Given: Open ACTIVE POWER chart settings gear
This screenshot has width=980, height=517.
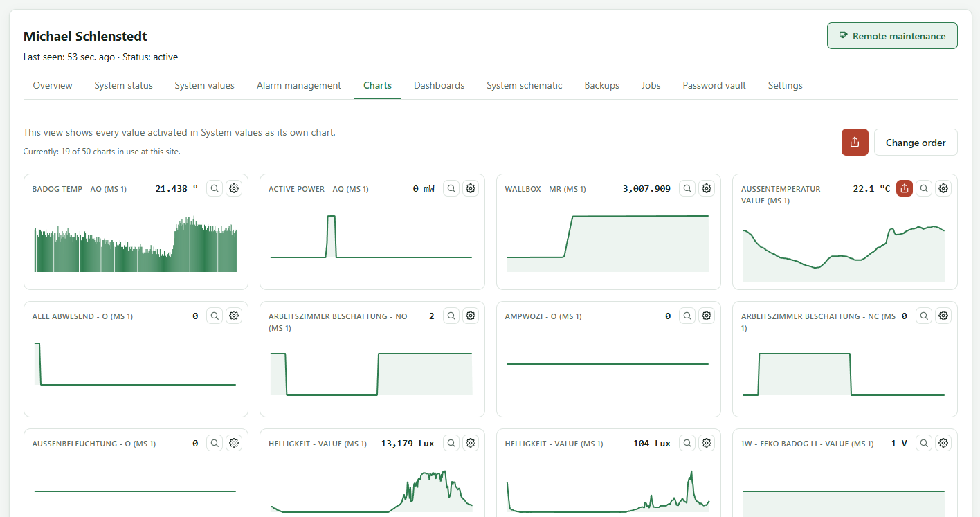Looking at the screenshot, I should click(x=471, y=188).
